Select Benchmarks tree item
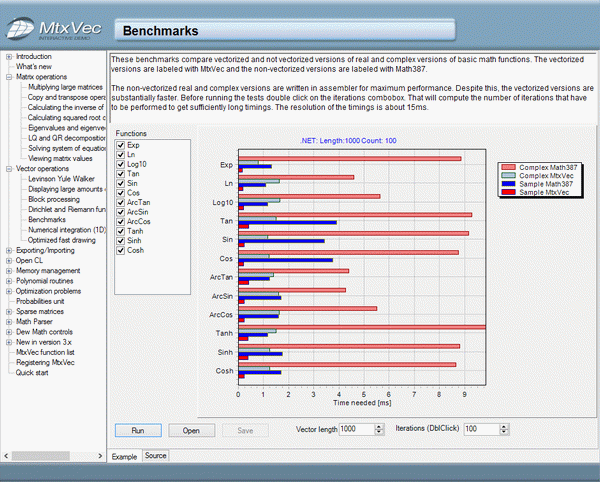This screenshot has width=600, height=482. 47,220
